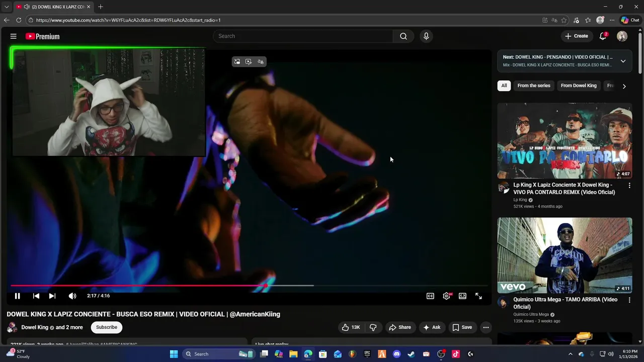The width and height of the screenshot is (644, 362).
Task: Skip to next video in playlist
Action: pos(52,296)
